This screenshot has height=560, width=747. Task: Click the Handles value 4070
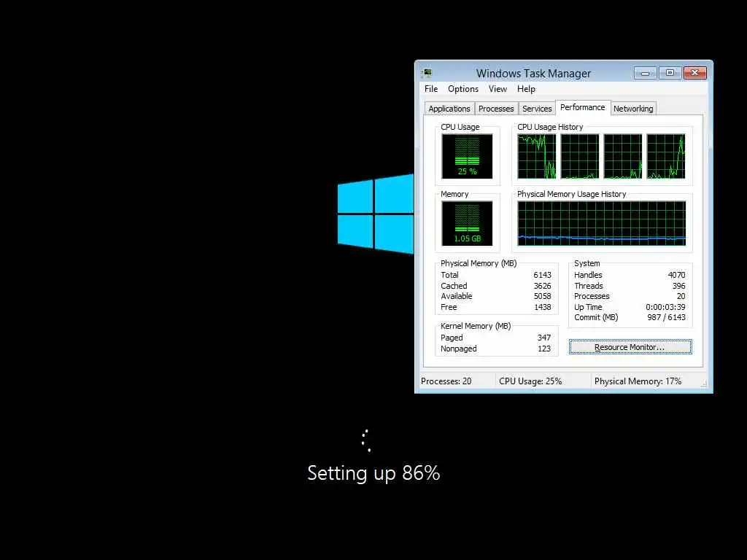coord(676,275)
